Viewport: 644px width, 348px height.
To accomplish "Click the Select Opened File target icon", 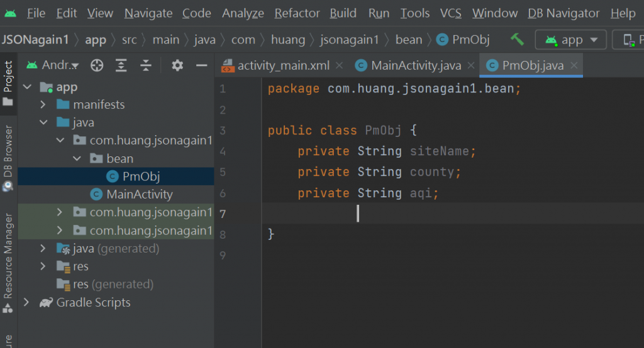I will click(x=97, y=65).
